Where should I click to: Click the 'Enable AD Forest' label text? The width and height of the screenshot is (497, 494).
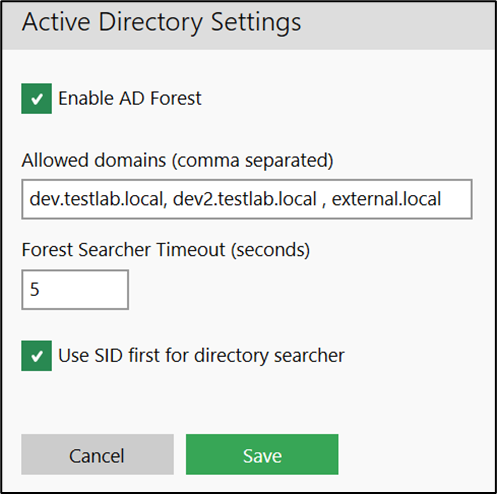point(130,99)
